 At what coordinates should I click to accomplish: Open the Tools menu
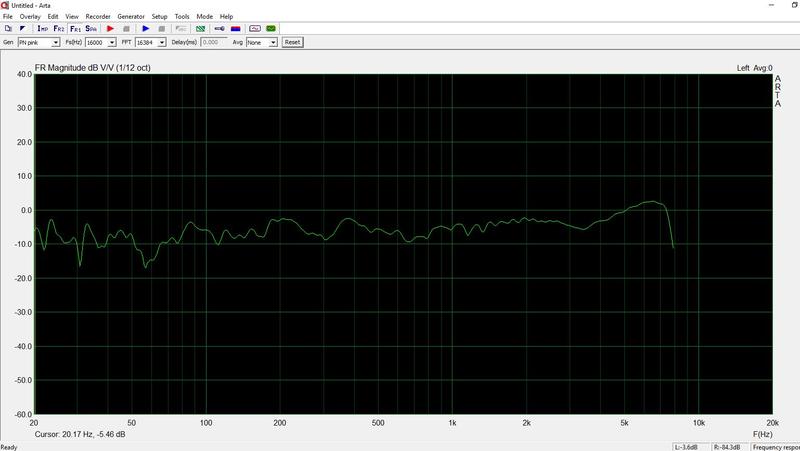tap(182, 16)
